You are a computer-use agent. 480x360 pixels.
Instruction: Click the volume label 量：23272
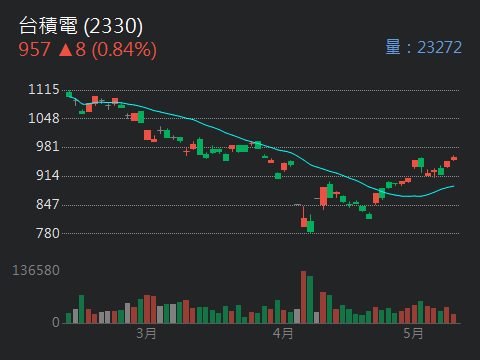click(423, 47)
